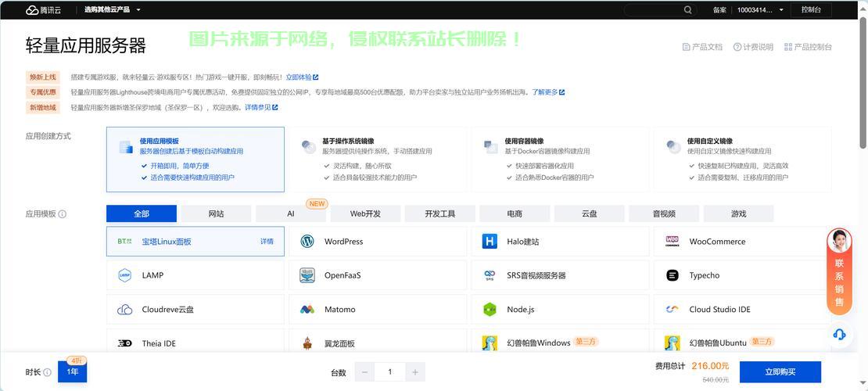Select 使用容器镜像 creation method card

[x=560, y=160]
